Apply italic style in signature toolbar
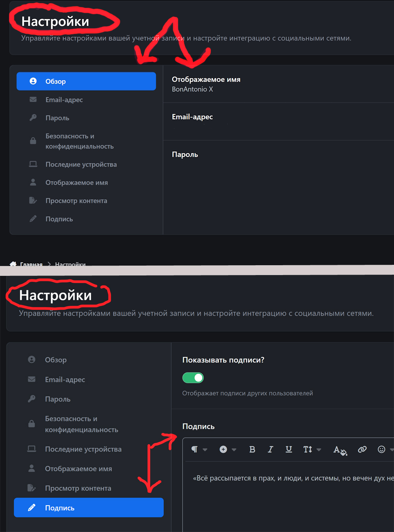 coord(270,449)
